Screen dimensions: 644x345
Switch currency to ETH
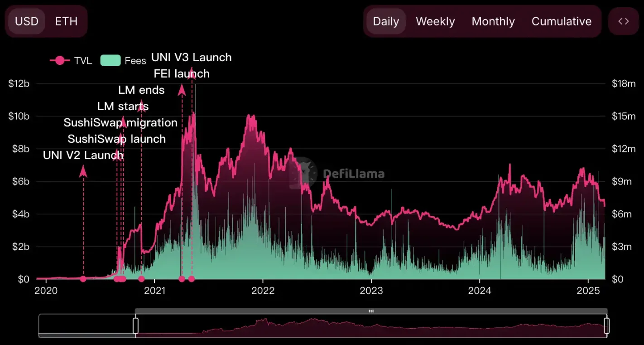[66, 21]
